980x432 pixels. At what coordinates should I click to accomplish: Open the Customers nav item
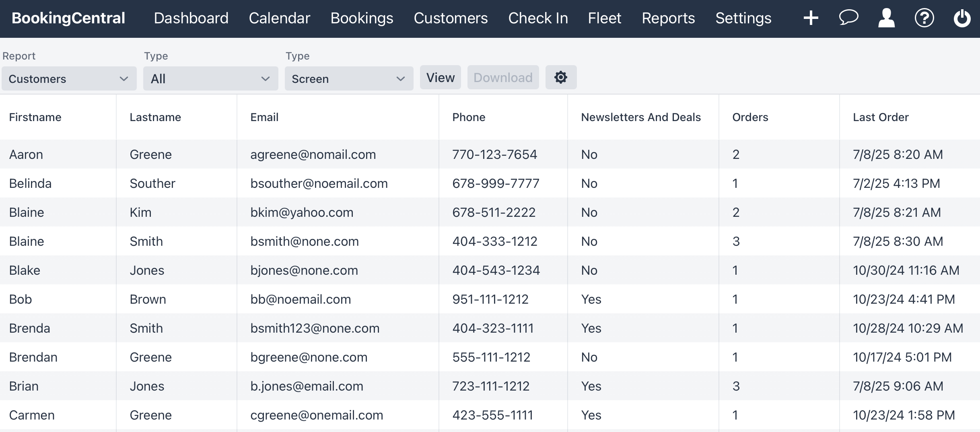click(x=451, y=18)
